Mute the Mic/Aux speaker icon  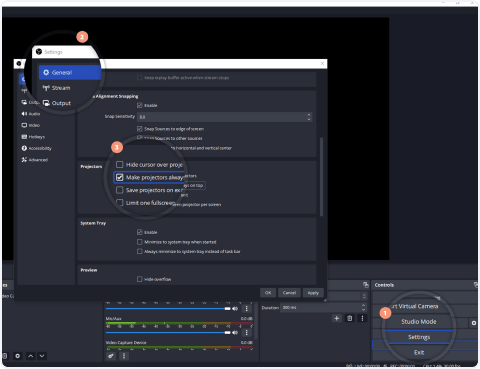coord(235,332)
